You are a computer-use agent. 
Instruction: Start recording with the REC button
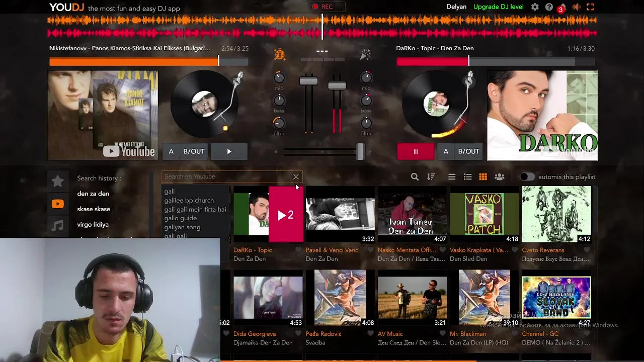click(322, 7)
